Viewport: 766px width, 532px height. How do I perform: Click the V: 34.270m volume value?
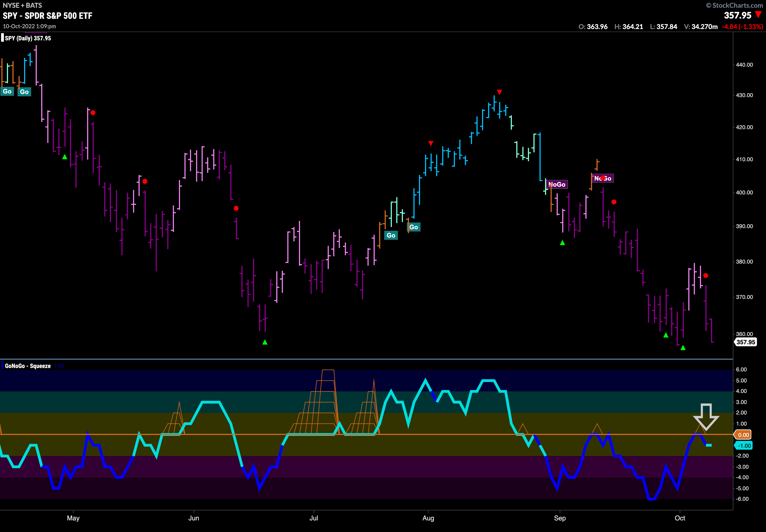pos(701,27)
